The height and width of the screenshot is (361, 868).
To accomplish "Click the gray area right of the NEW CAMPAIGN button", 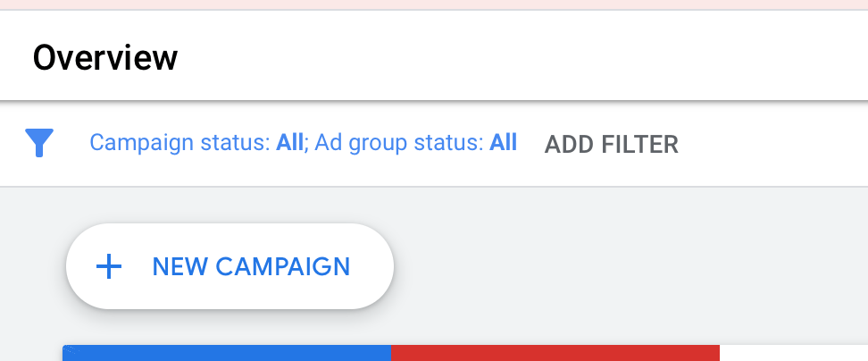I will [631, 266].
